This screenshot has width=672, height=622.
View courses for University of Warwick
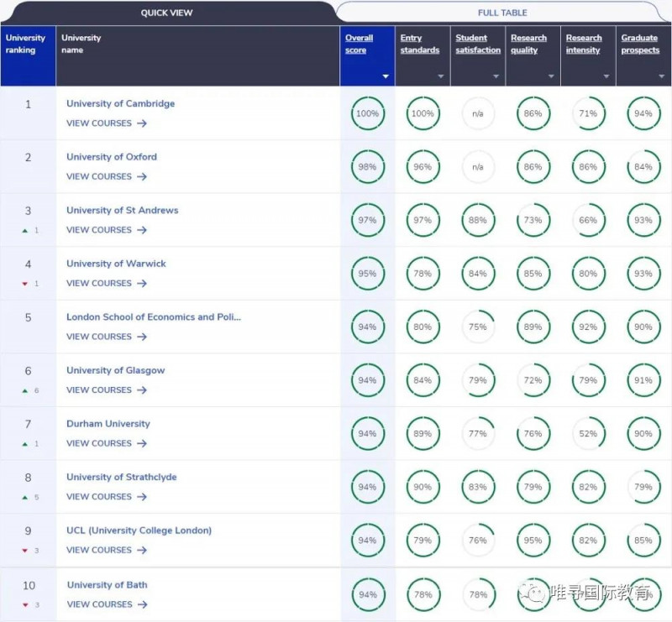pos(107,283)
